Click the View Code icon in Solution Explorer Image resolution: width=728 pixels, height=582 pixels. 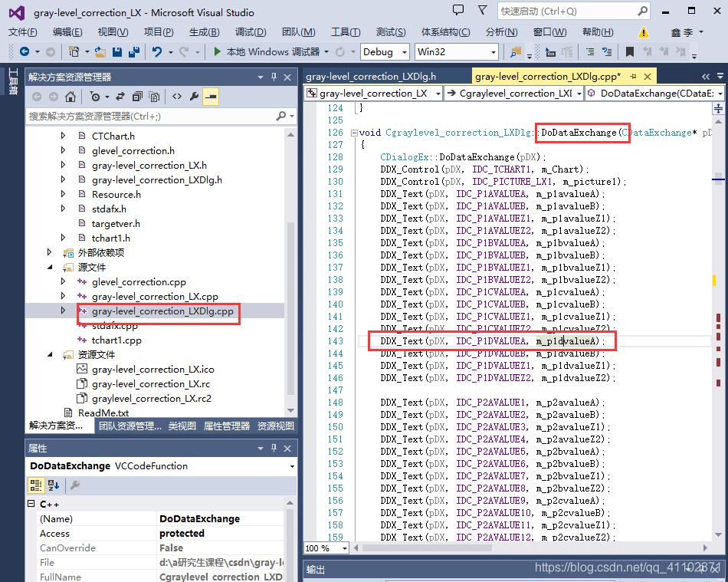click(x=177, y=97)
